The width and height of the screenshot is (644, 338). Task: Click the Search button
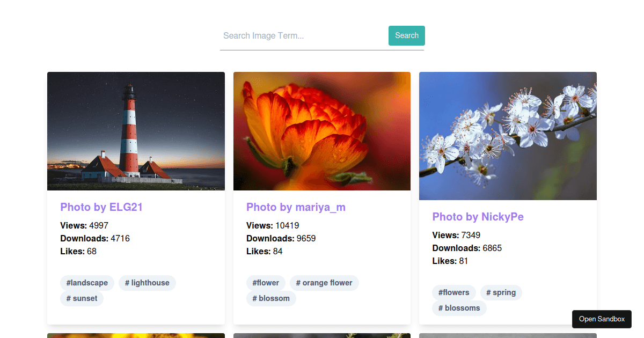pos(406,35)
